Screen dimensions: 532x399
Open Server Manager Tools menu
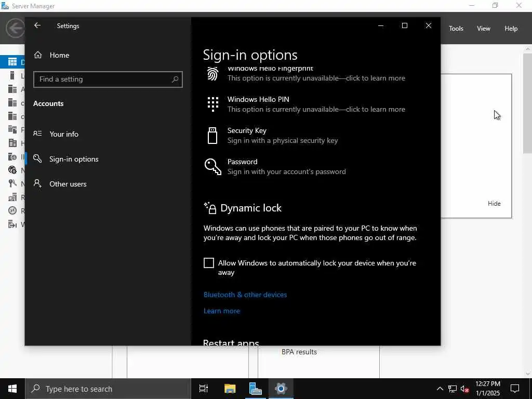(456, 29)
